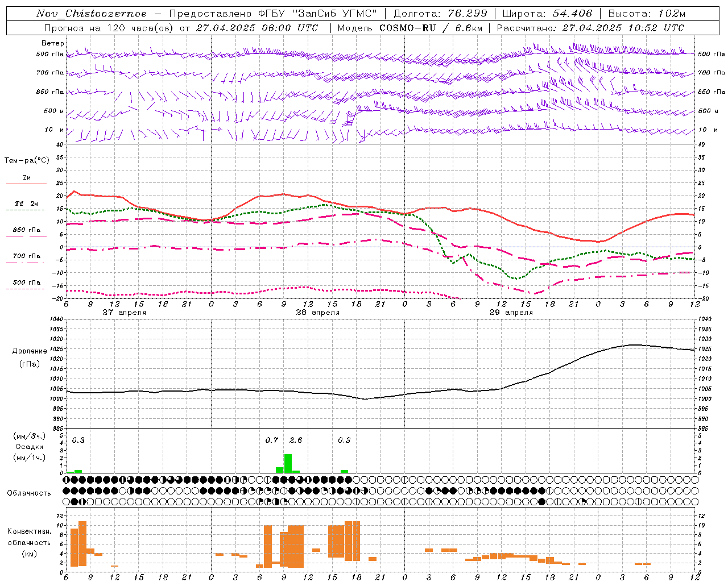Click the longitude value Долгота: 76.299
The width and height of the screenshot is (728, 582).
tap(440, 14)
